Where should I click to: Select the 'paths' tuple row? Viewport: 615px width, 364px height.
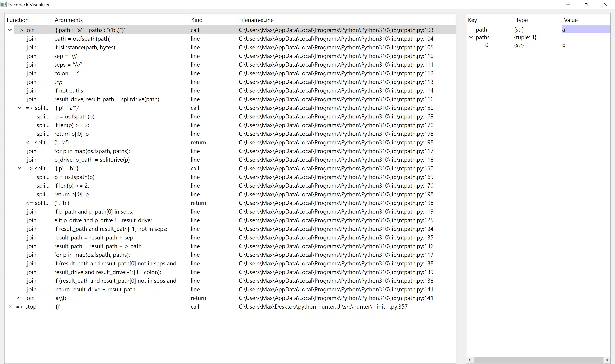click(483, 37)
